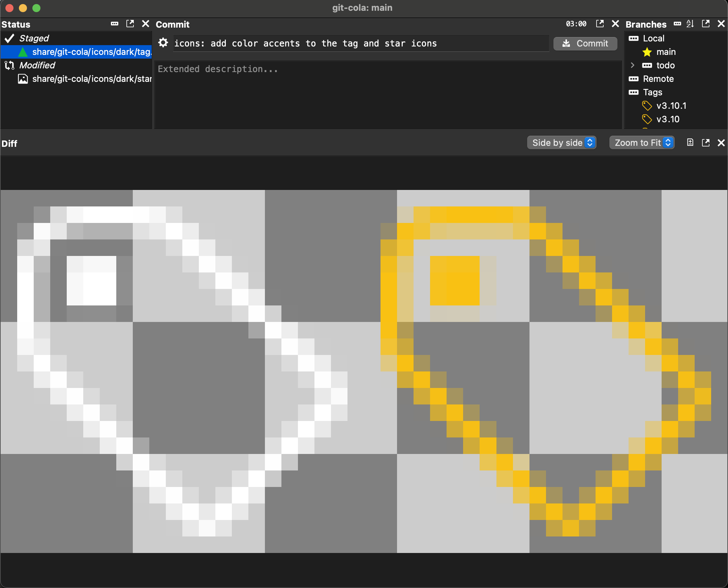Open the Status panel options menu icon
The width and height of the screenshot is (728, 588).
115,24
